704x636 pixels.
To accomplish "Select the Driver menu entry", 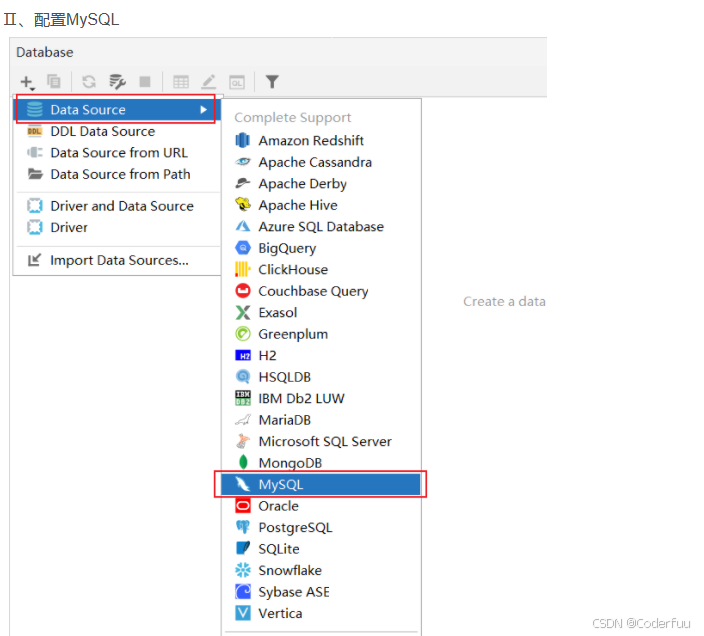I will tap(117, 228).
